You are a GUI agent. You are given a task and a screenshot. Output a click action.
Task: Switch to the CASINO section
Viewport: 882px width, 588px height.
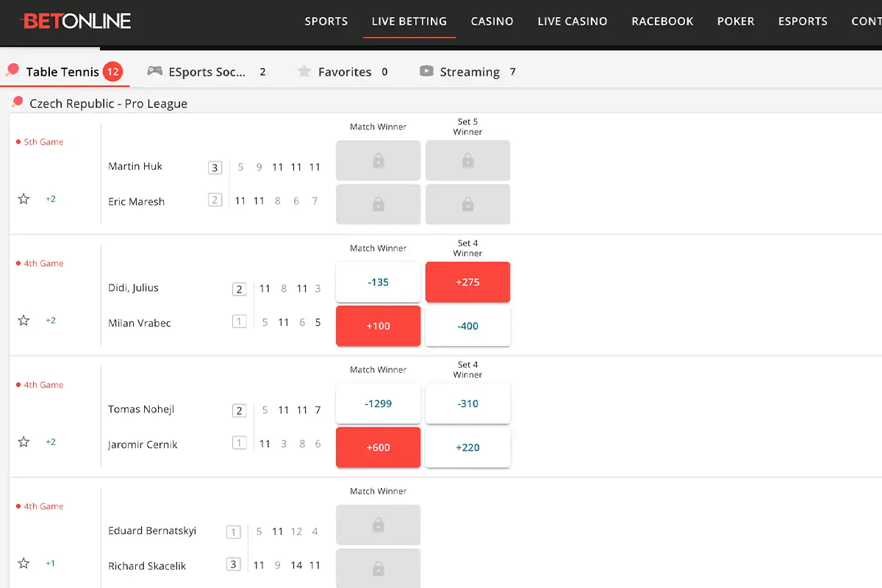click(x=492, y=21)
